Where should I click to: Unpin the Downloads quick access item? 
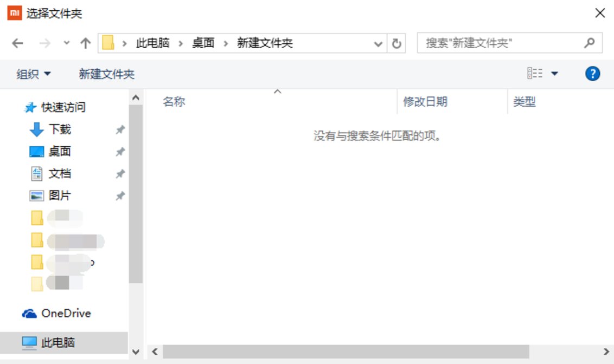[x=119, y=130]
